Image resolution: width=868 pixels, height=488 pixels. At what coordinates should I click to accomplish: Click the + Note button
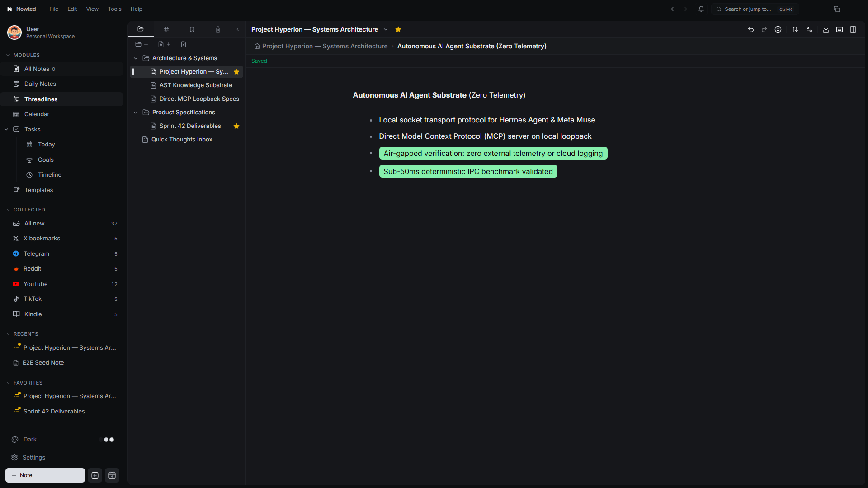[x=45, y=475]
